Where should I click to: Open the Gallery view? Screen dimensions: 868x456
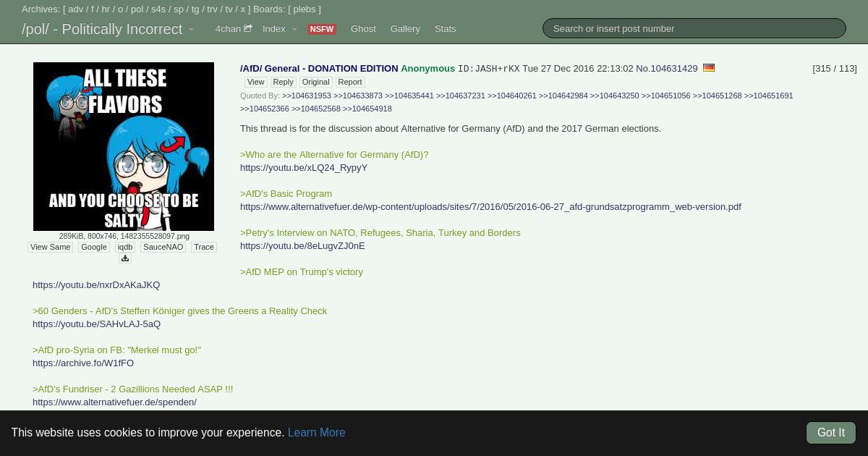405,29
